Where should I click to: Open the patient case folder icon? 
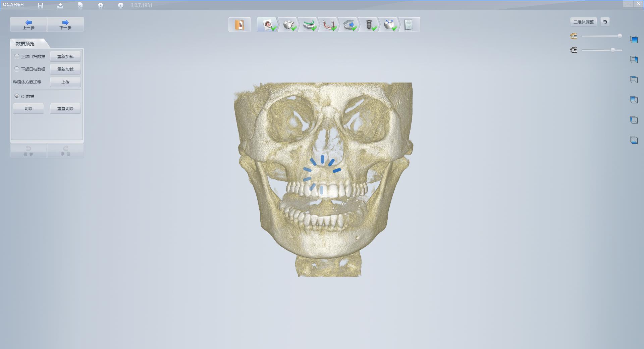(239, 25)
